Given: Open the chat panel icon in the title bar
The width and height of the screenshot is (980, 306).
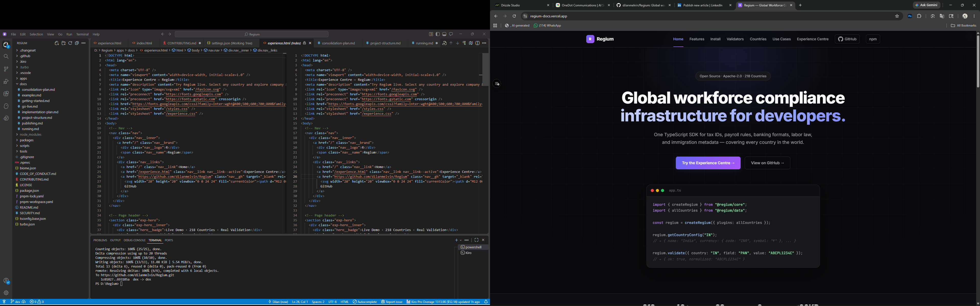Looking at the screenshot, I should click(451, 34).
